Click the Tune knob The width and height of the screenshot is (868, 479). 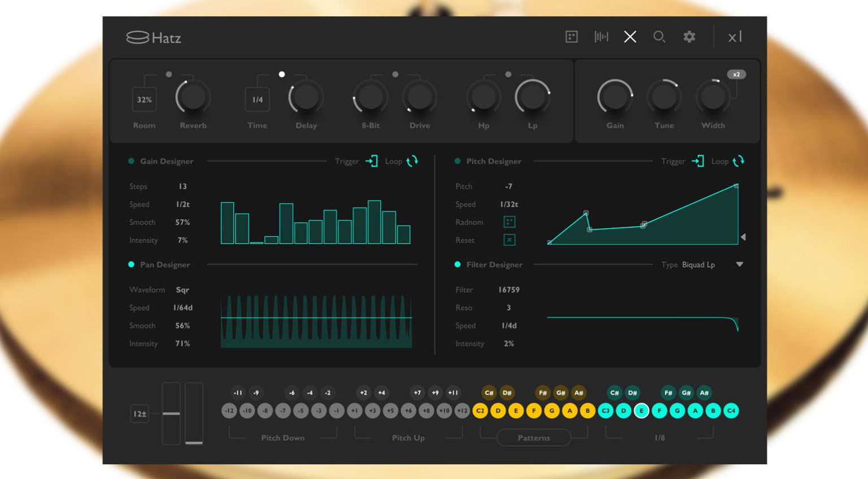[664, 97]
